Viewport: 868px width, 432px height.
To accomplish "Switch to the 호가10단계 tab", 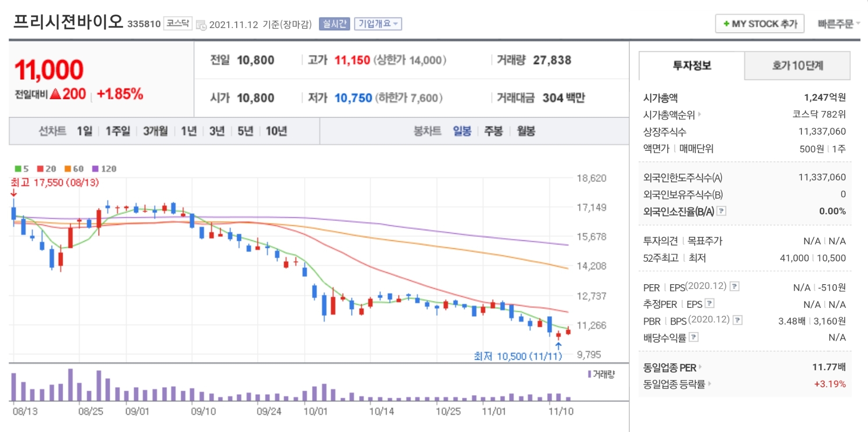I will [797, 66].
